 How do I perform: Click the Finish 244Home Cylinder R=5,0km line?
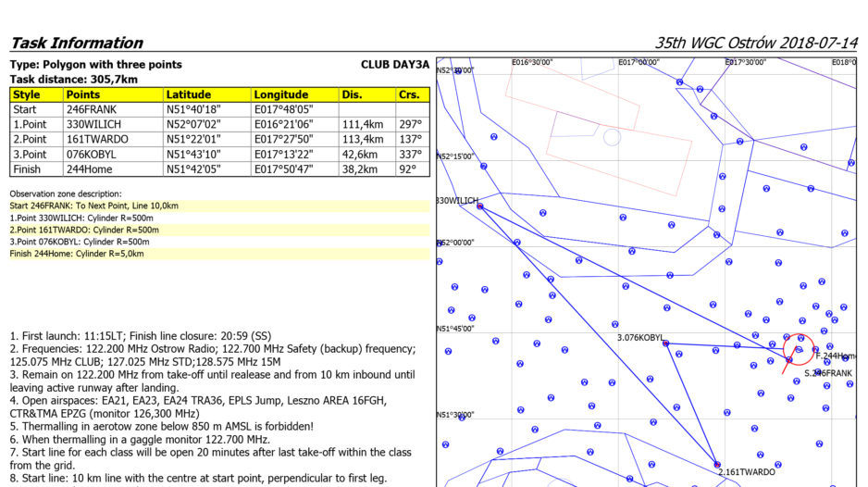point(78,254)
